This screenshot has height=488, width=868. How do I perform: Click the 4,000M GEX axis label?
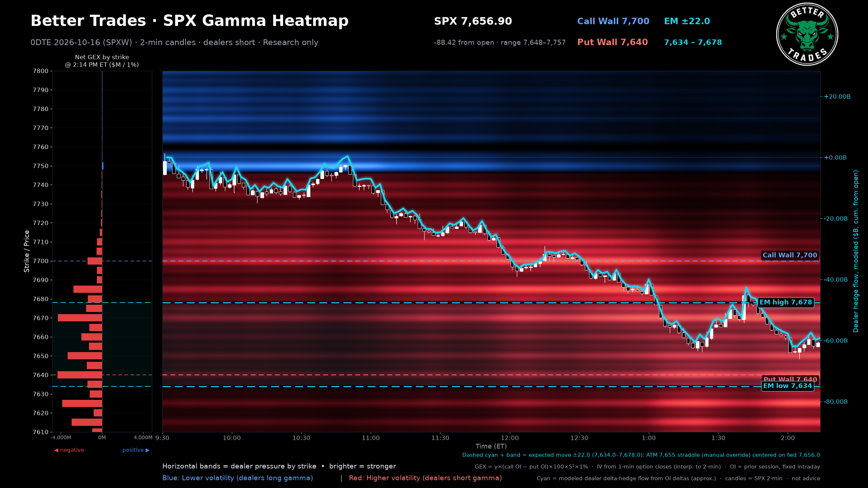(143, 438)
